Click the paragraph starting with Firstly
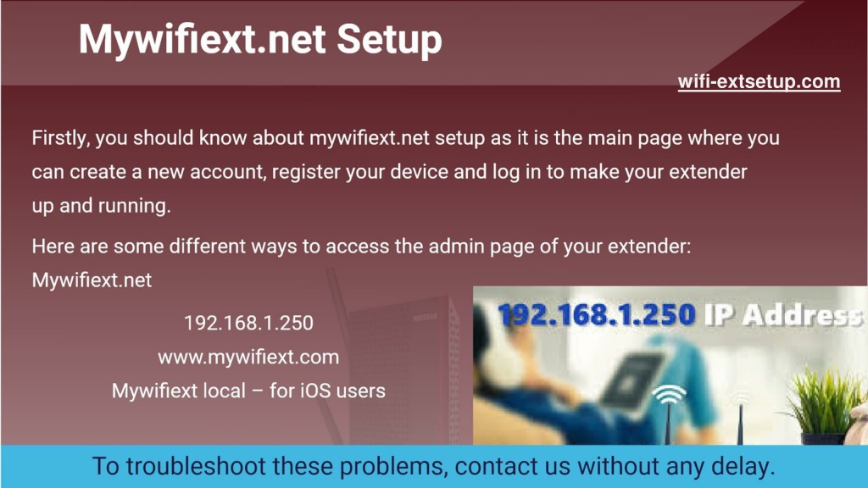 point(405,171)
